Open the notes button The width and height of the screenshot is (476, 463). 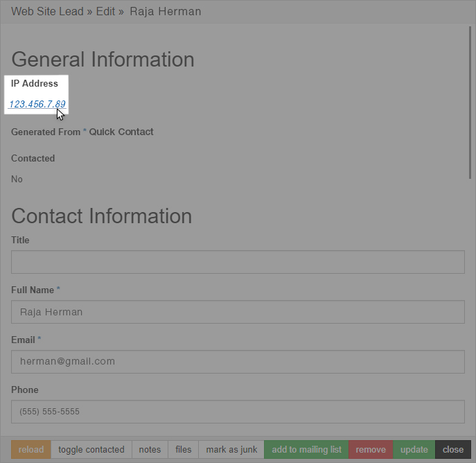(x=150, y=449)
